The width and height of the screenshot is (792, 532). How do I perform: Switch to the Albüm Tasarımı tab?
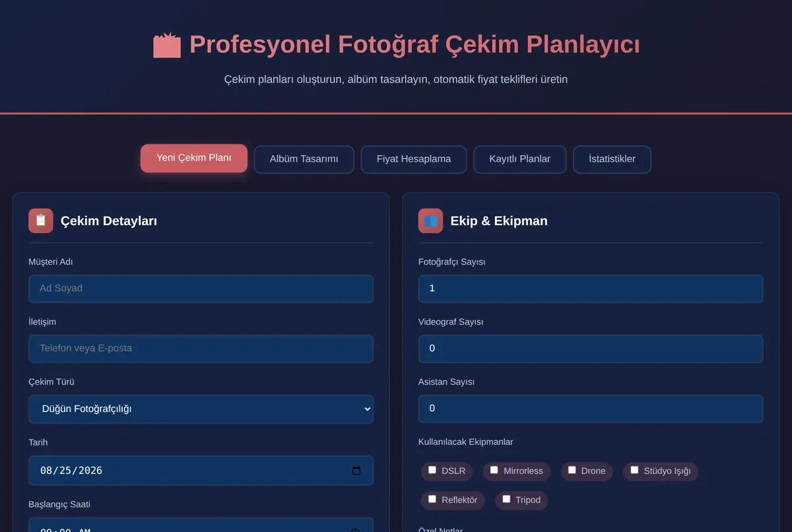[x=304, y=159]
